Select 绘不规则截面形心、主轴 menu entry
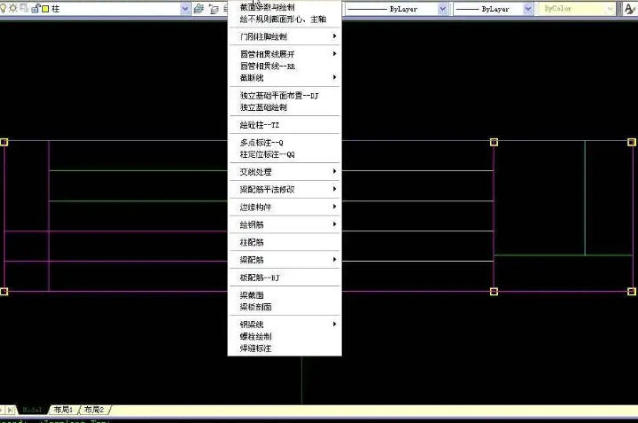638x423 pixels. coord(284,19)
